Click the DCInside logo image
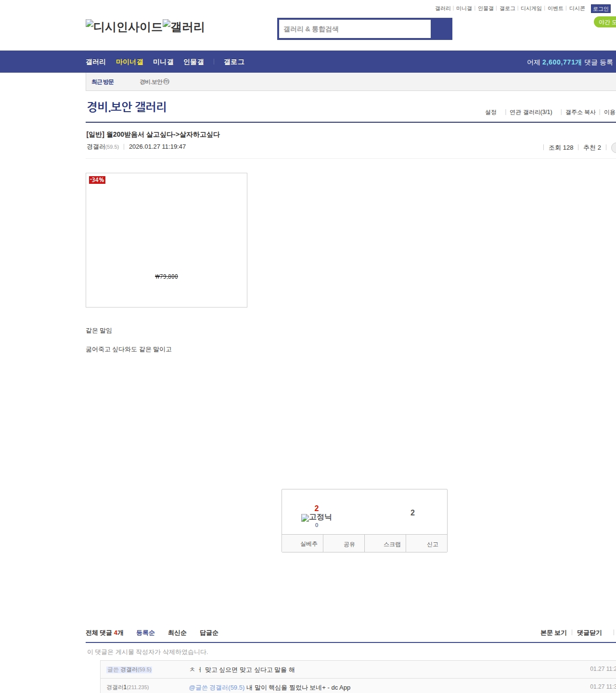Viewport: 616px width, 693px height. click(x=124, y=27)
